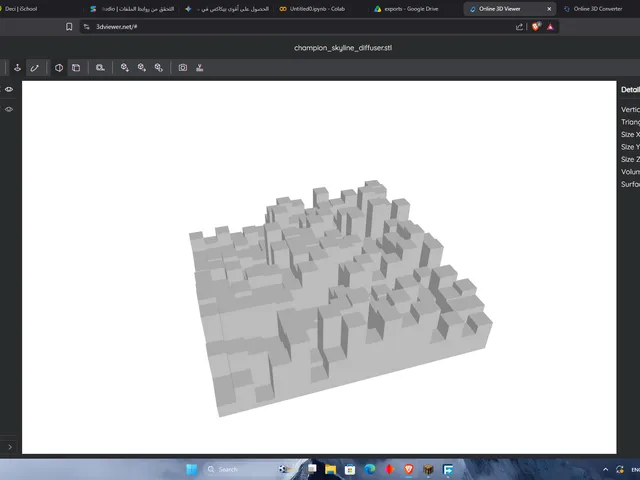Click the Brave browser taskbar icon
Viewport: 640px width, 480px height.
click(409, 469)
